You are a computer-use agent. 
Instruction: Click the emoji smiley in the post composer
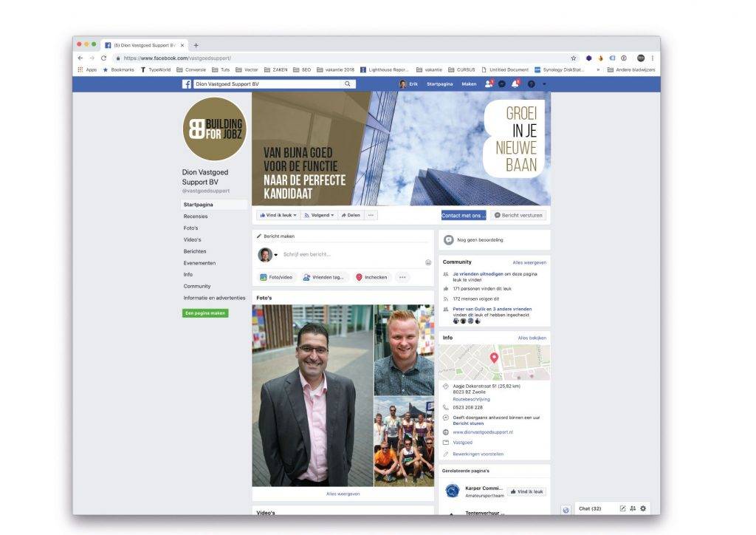tap(427, 262)
